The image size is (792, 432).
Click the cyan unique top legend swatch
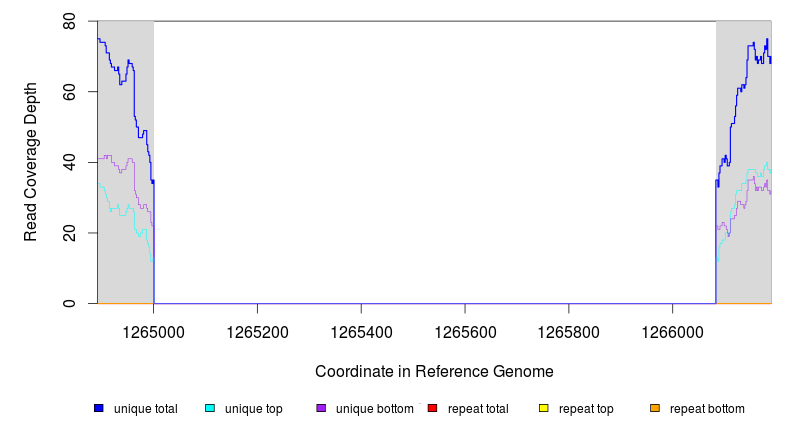(210, 409)
